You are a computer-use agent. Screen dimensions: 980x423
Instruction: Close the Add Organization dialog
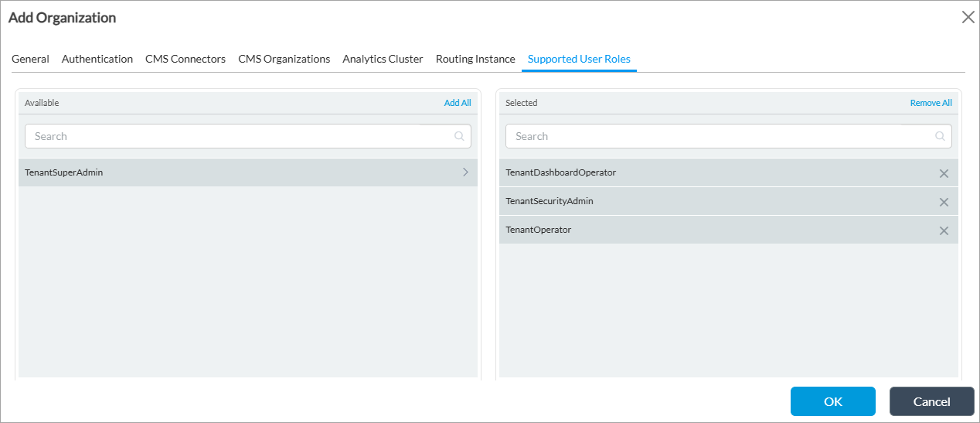[968, 17]
